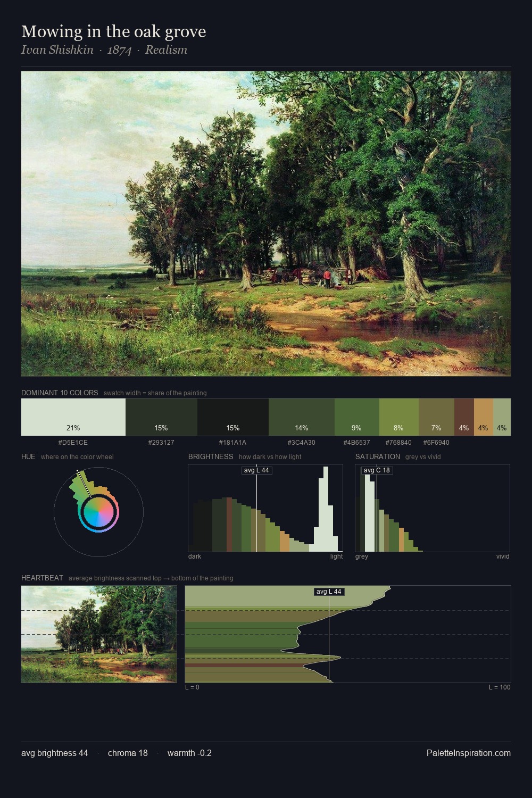Click the 'avg C 18' saturation label
The height and width of the screenshot is (798, 532).
pos(377,470)
